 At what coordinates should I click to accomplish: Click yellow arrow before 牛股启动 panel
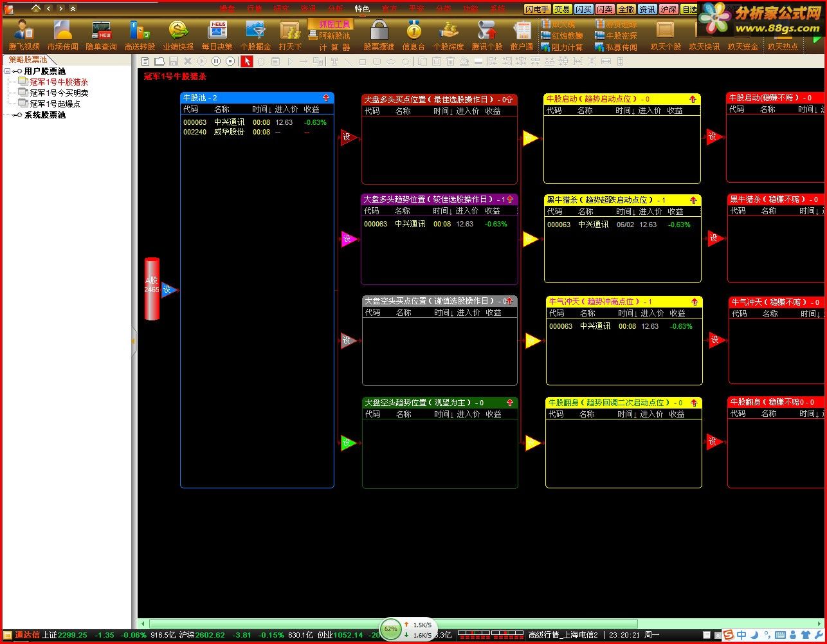[x=531, y=138]
